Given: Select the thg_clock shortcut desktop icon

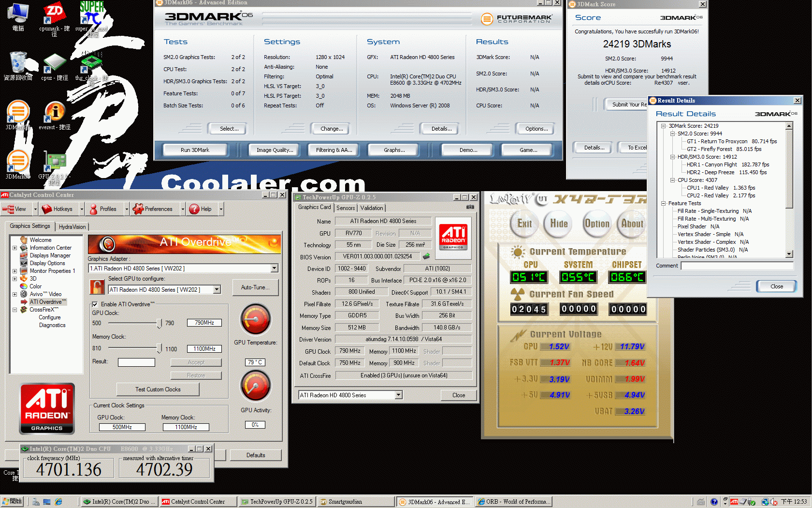Looking at the screenshot, I should (x=91, y=68).
